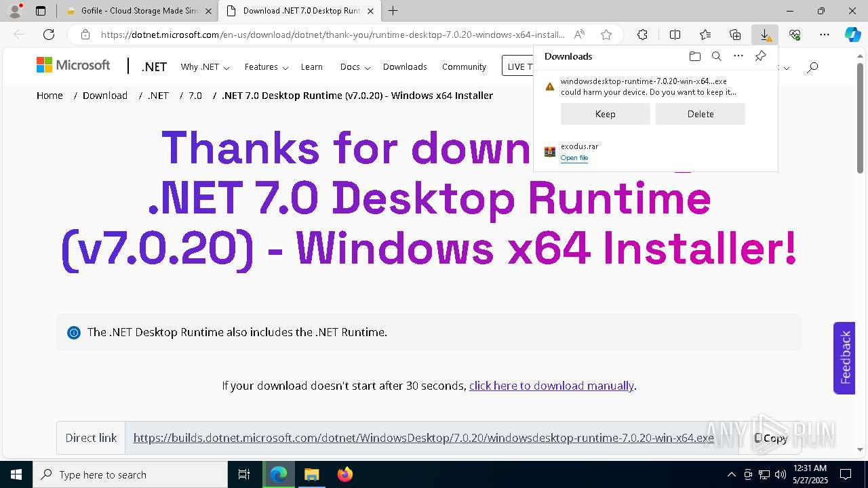Open Read aloud in the address bar
The height and width of the screenshot is (488, 868).
(579, 35)
